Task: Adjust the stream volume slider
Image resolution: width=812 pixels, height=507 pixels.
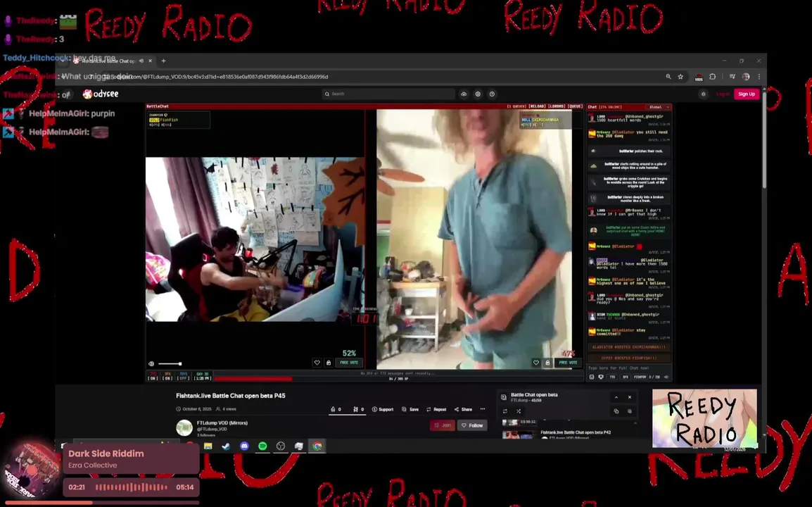Action: 170,363
